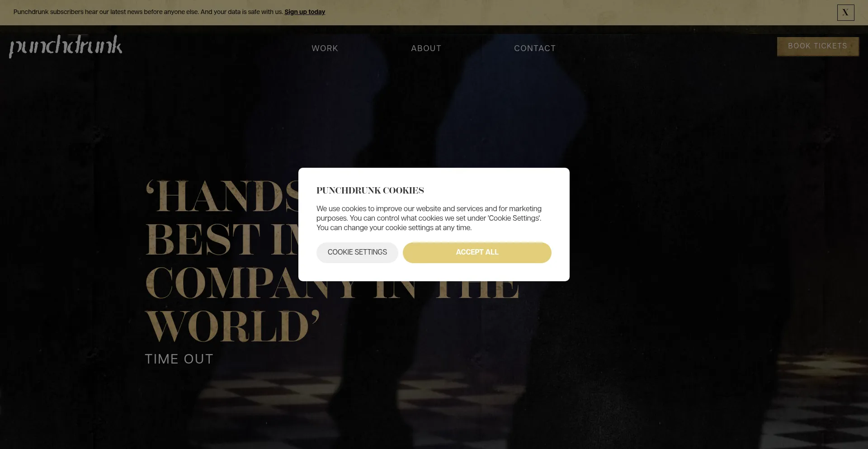Image resolution: width=868 pixels, height=449 pixels.
Task: Click the word WORLD' in the headline
Action: pos(232,326)
